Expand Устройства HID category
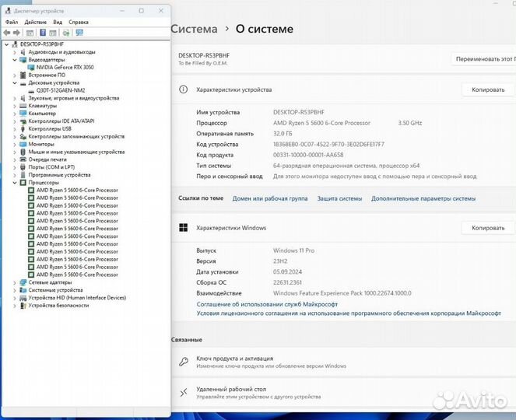The image size is (516, 420). 15,298
